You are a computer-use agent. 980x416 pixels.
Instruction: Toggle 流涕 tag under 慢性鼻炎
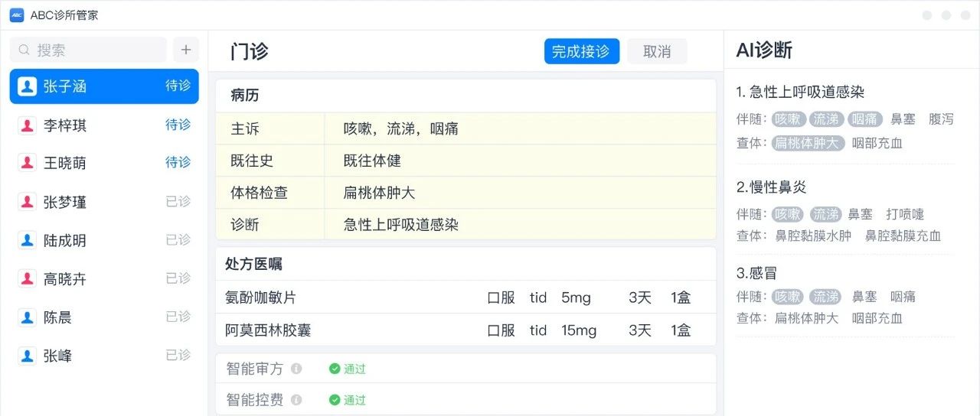click(x=826, y=214)
